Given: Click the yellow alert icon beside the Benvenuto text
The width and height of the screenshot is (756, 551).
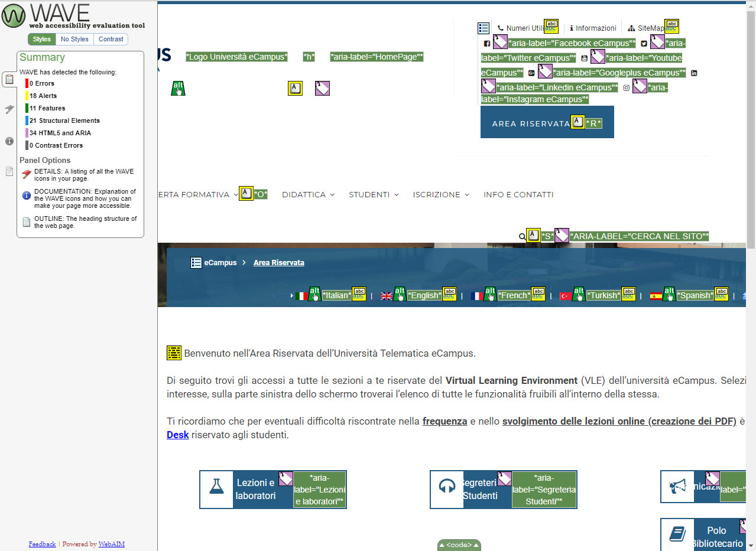Looking at the screenshot, I should (174, 353).
